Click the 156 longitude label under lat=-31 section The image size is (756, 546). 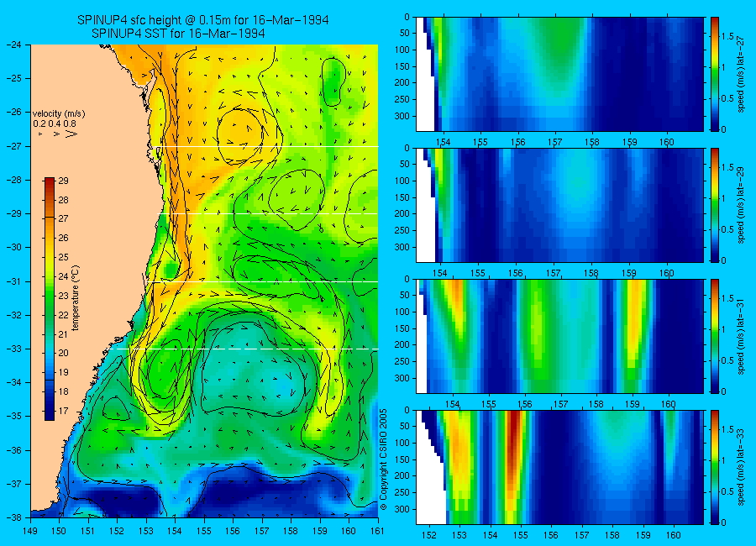click(524, 404)
